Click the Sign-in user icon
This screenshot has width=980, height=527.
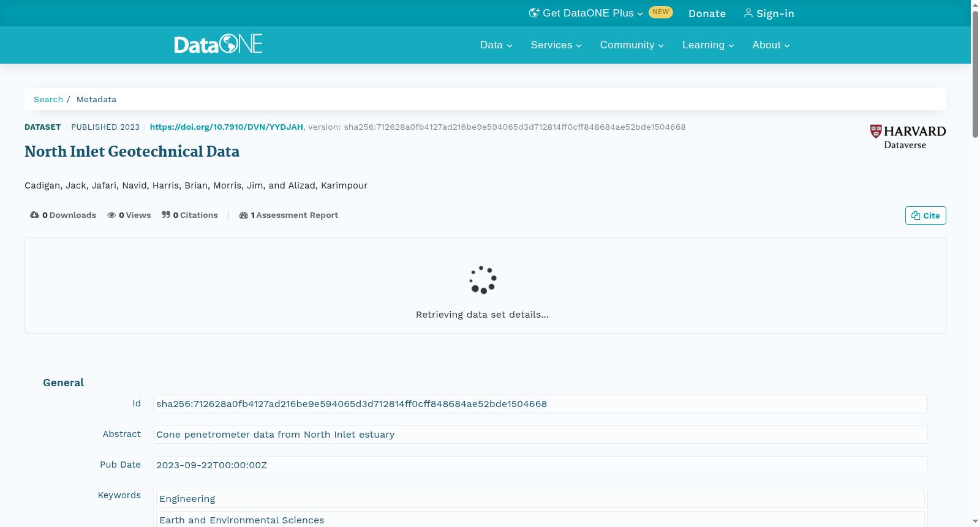[x=748, y=13]
